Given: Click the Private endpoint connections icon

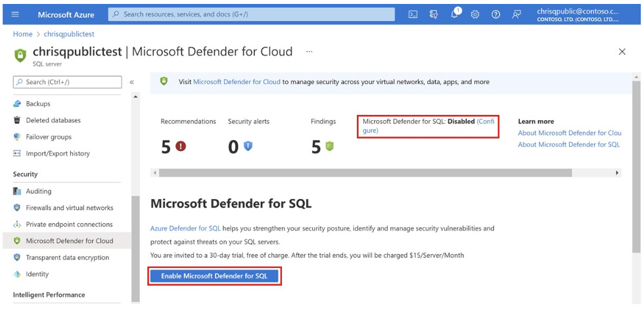Looking at the screenshot, I should click(x=17, y=224).
